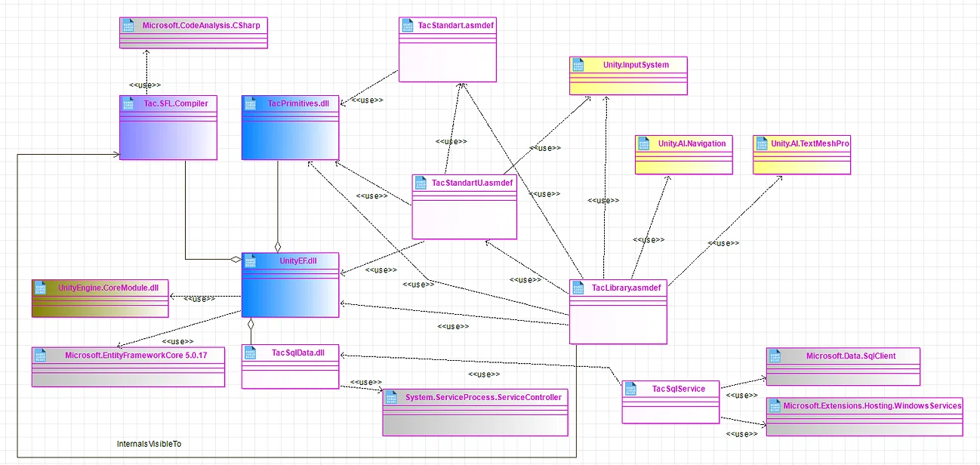The height and width of the screenshot is (465, 980).
Task: Click the System.ServiceProcess.ServiceController icon
Action: click(391, 397)
